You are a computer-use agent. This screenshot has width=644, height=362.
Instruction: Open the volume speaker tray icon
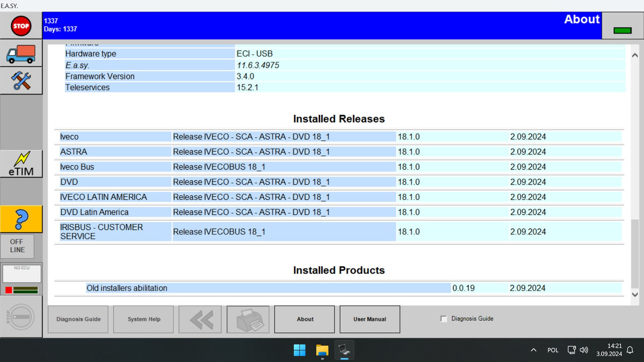(584, 350)
